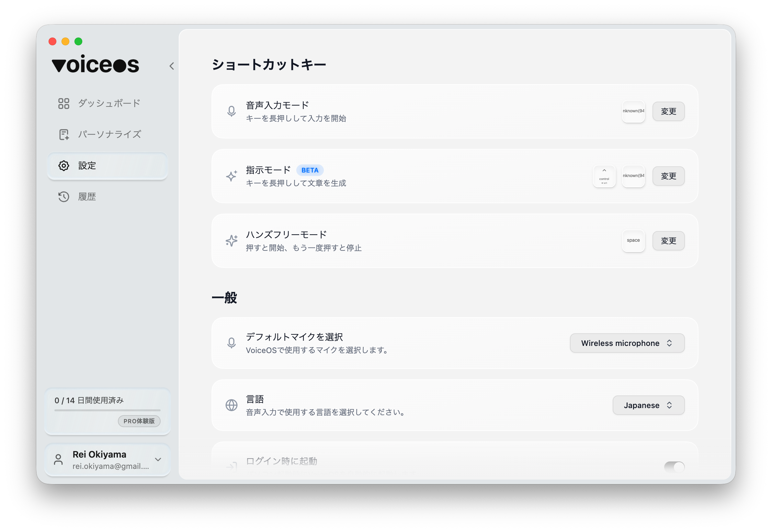Click the user profile avatar icon
This screenshot has width=772, height=532.
pyautogui.click(x=58, y=460)
